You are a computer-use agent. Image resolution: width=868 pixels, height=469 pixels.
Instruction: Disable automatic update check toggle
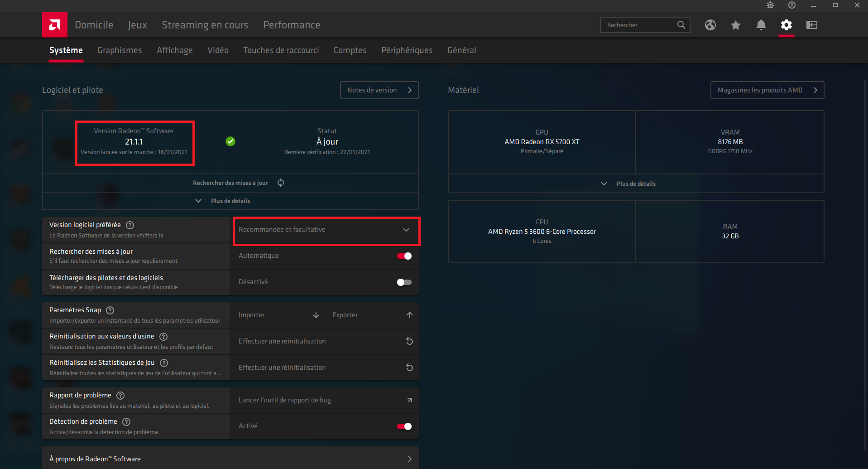(x=404, y=256)
